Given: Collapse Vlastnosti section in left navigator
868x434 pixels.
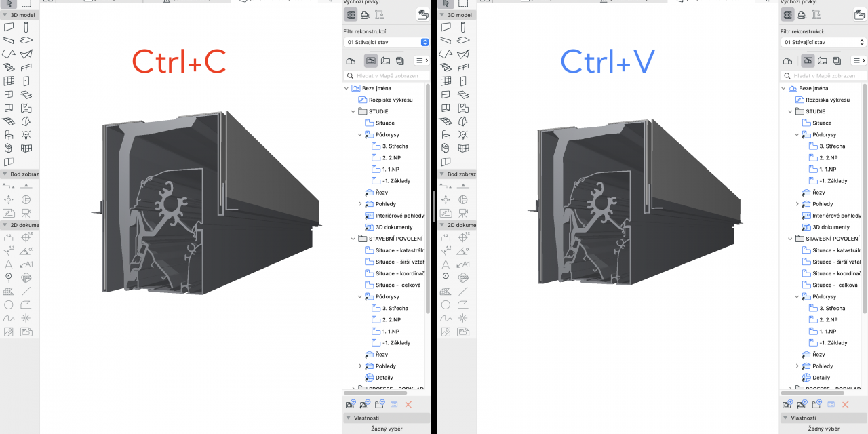Looking at the screenshot, I should [x=348, y=418].
